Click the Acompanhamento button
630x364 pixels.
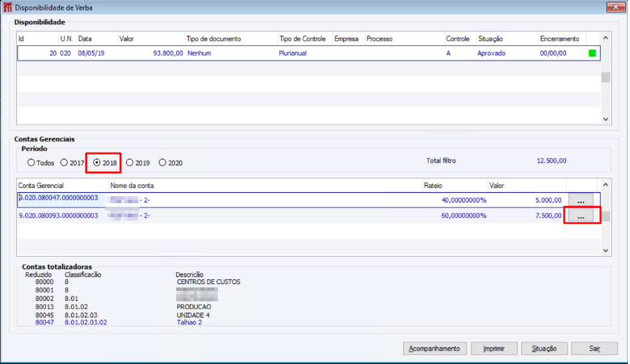pos(434,348)
